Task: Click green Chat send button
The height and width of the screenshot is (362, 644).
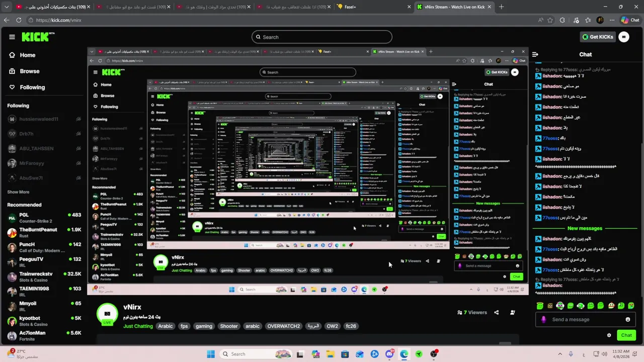Action: tap(626, 335)
